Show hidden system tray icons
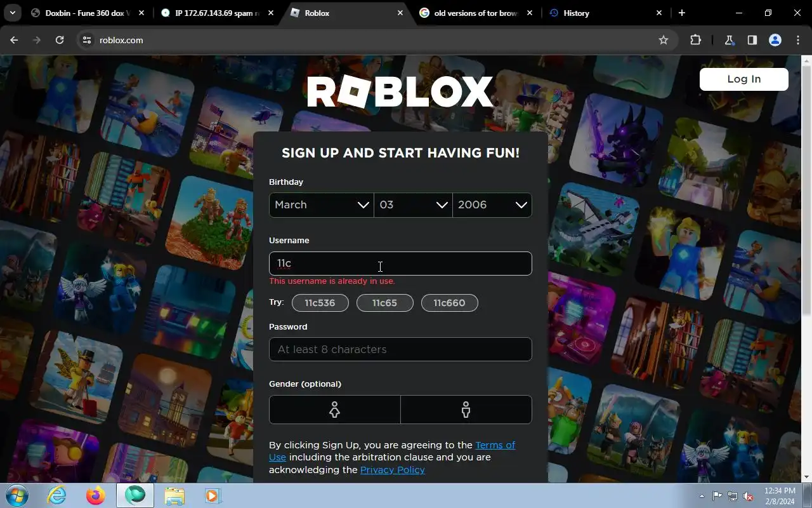 [702, 496]
